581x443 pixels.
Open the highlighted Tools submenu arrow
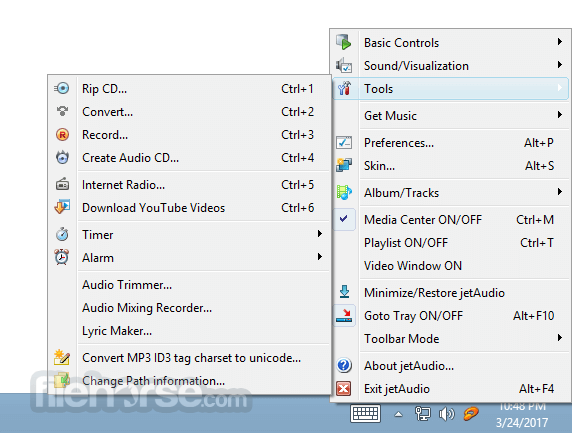(560, 88)
